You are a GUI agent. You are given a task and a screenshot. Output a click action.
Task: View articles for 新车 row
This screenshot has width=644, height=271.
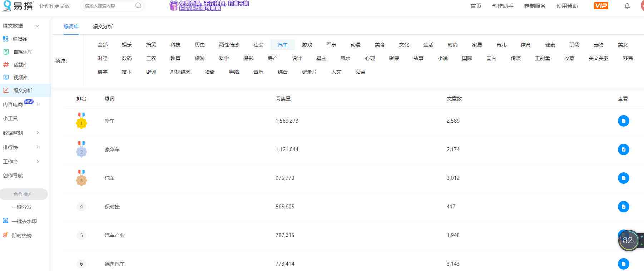(623, 121)
